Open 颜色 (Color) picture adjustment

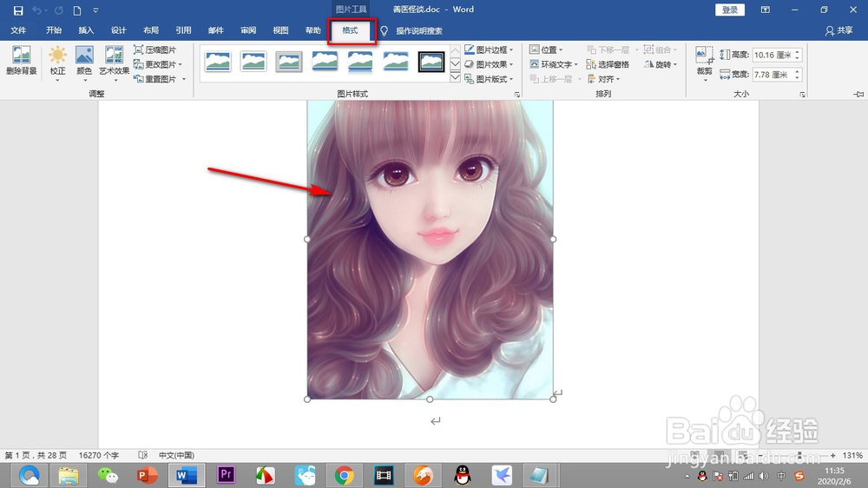(84, 63)
